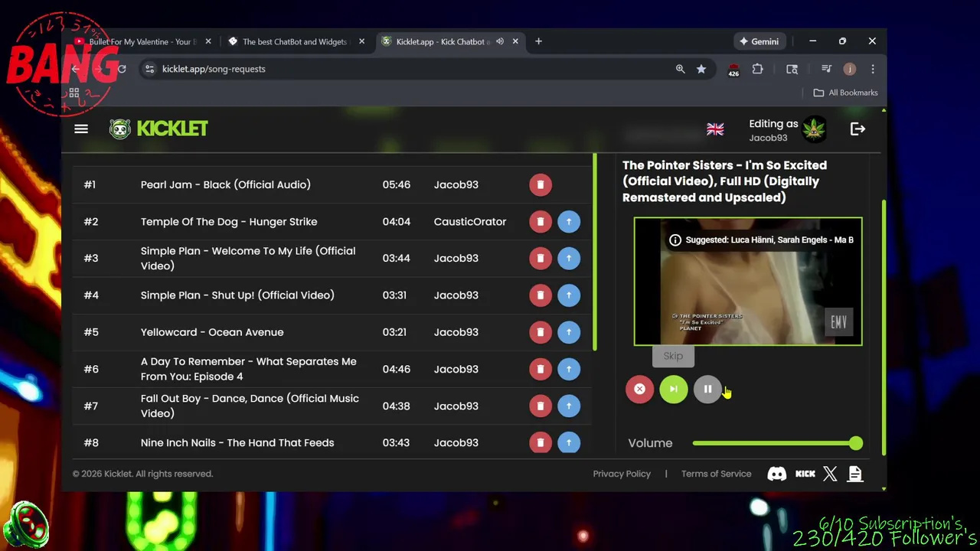
Task: Switch to The best ChatBot and Widgets tab
Action: [x=295, y=41]
